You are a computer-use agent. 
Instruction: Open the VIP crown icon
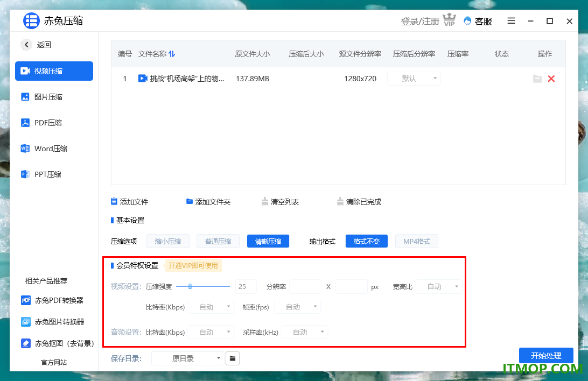(x=449, y=20)
